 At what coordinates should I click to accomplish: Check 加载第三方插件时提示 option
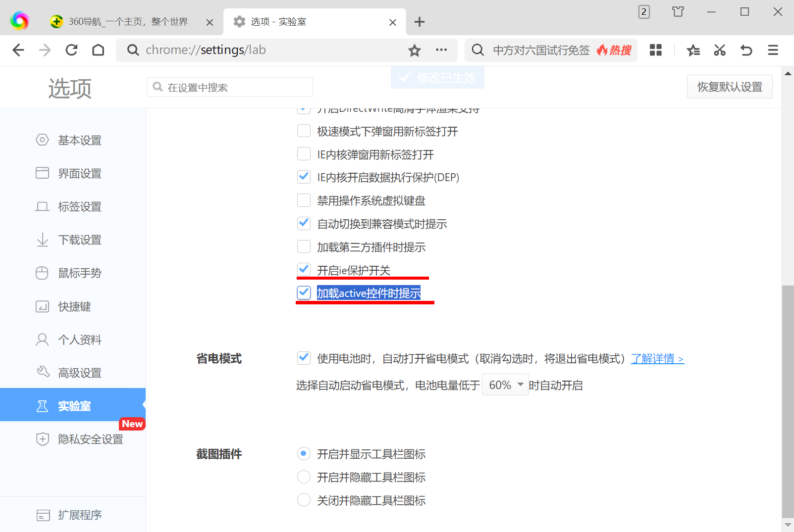coord(304,246)
